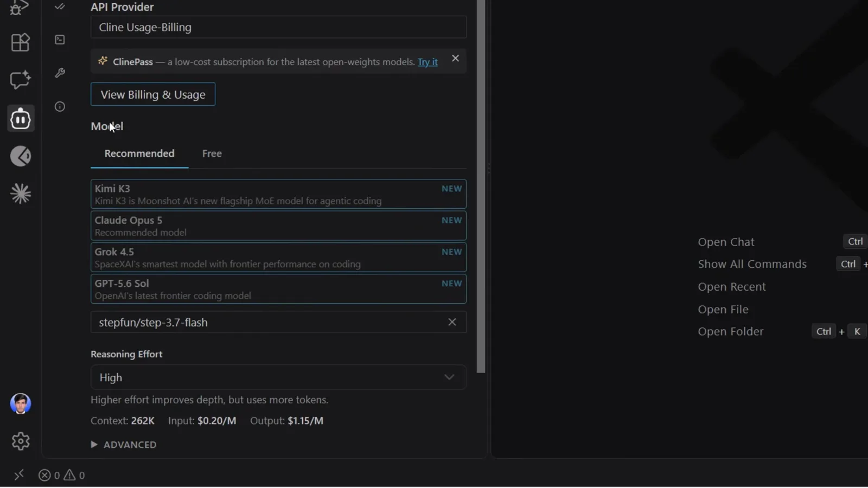This screenshot has width=868, height=488.
Task: Follow the Try it link
Action: pyautogui.click(x=427, y=62)
